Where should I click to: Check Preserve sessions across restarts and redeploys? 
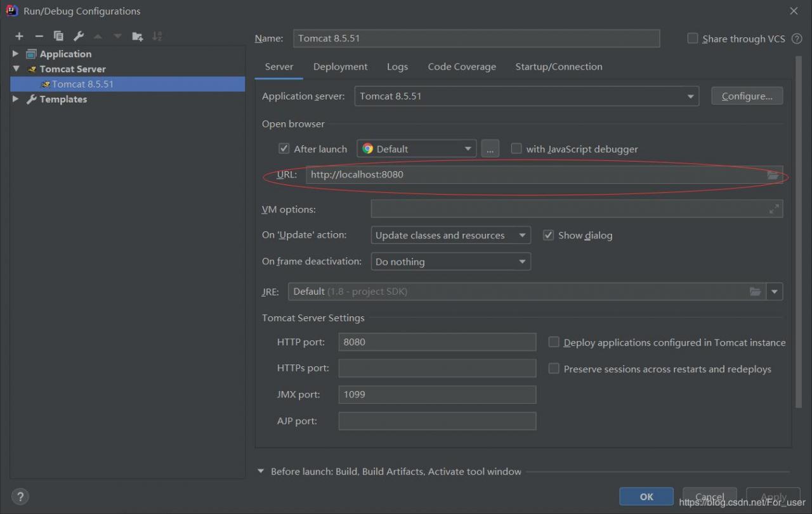coord(554,369)
